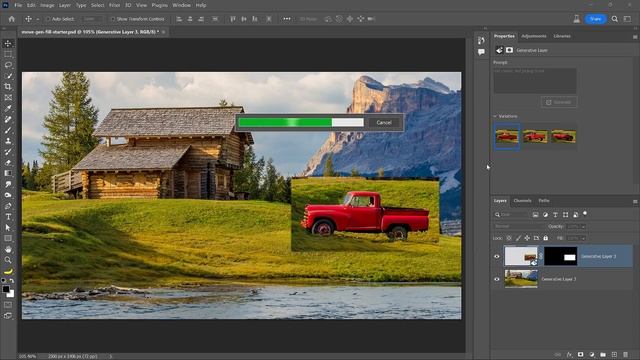This screenshot has height=360, width=640.
Task: Select the Hand tool
Action: coord(8,249)
